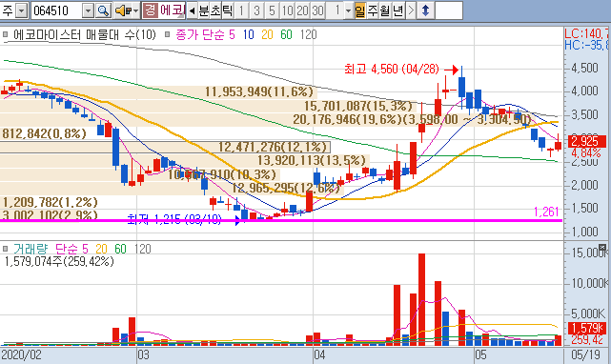Click the 2020/02 date axis label
611x364 pixels.
point(21,355)
